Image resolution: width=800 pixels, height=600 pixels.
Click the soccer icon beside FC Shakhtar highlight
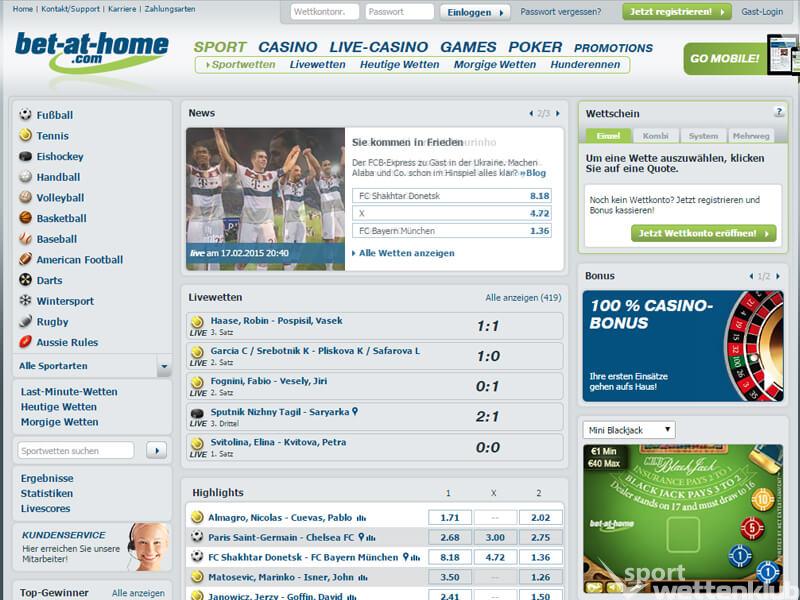(197, 557)
